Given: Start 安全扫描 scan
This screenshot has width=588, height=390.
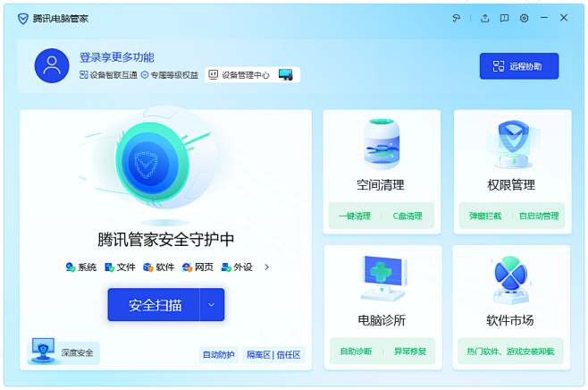Looking at the screenshot, I should pyautogui.click(x=154, y=304).
